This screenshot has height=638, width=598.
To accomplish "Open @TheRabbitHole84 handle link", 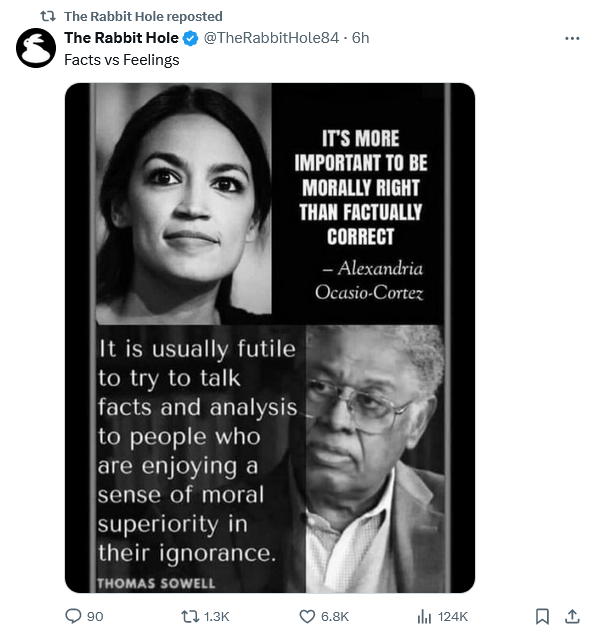I will (271, 38).
